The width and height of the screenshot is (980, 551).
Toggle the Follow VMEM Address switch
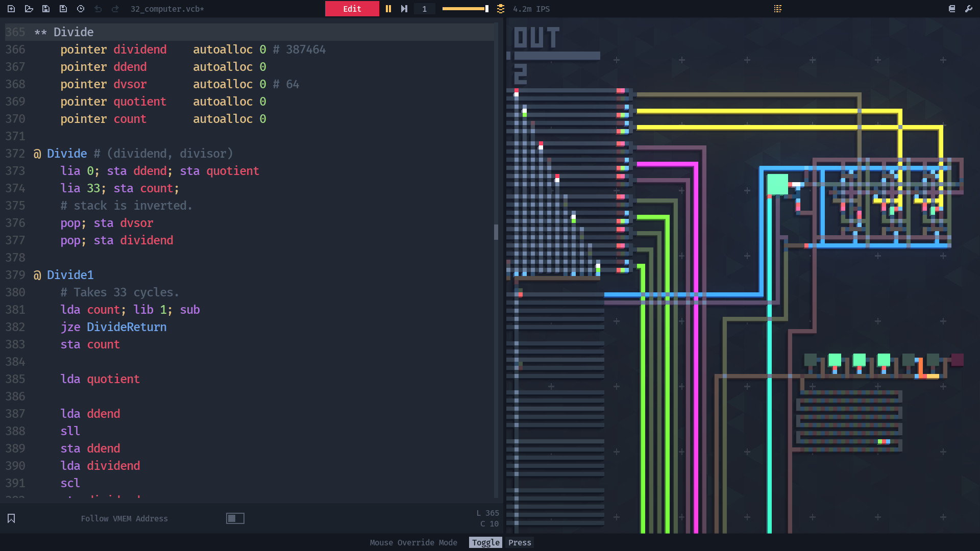click(235, 518)
